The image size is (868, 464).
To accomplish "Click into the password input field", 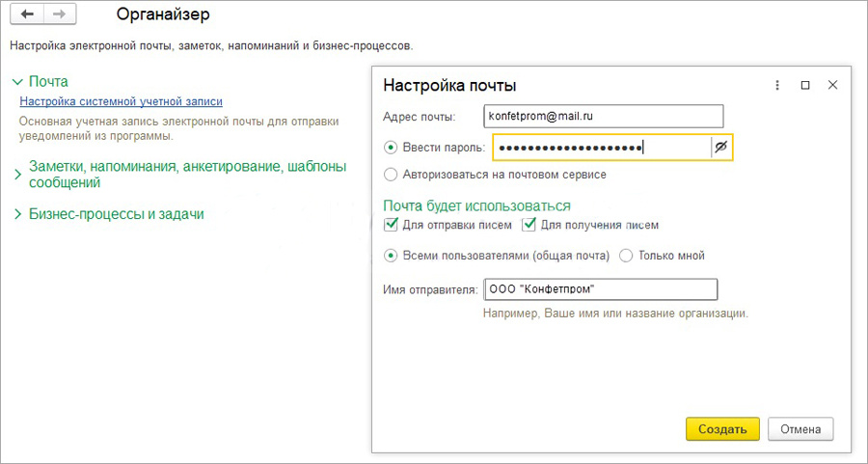I will [602, 148].
